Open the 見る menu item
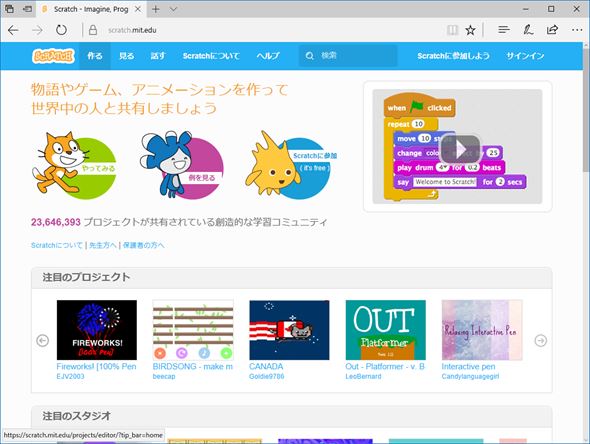 [126, 56]
